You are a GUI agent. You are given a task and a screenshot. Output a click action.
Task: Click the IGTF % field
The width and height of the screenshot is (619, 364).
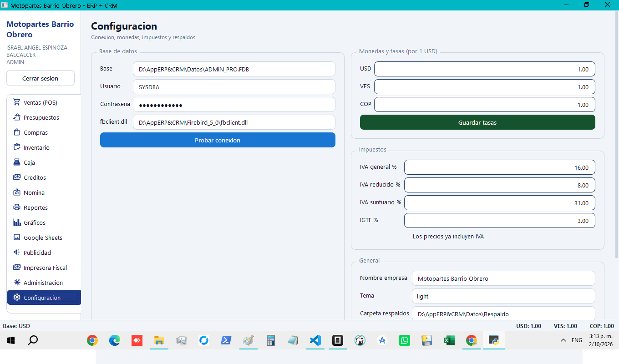(x=500, y=221)
